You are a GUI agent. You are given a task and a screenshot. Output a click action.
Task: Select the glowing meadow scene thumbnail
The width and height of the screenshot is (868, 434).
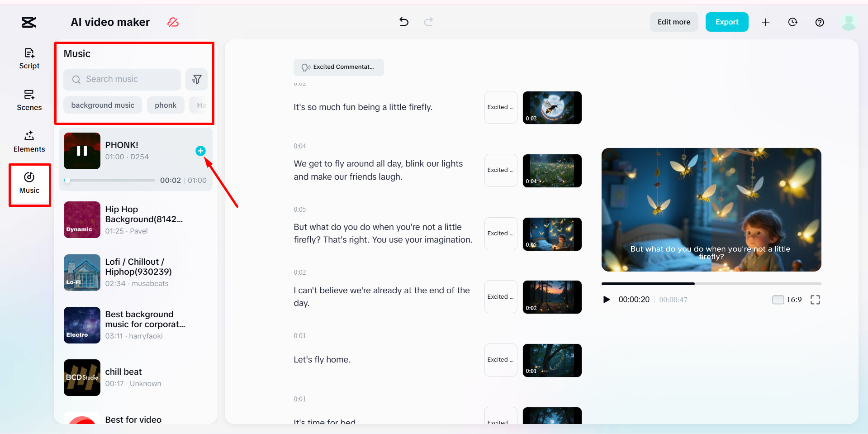552,171
